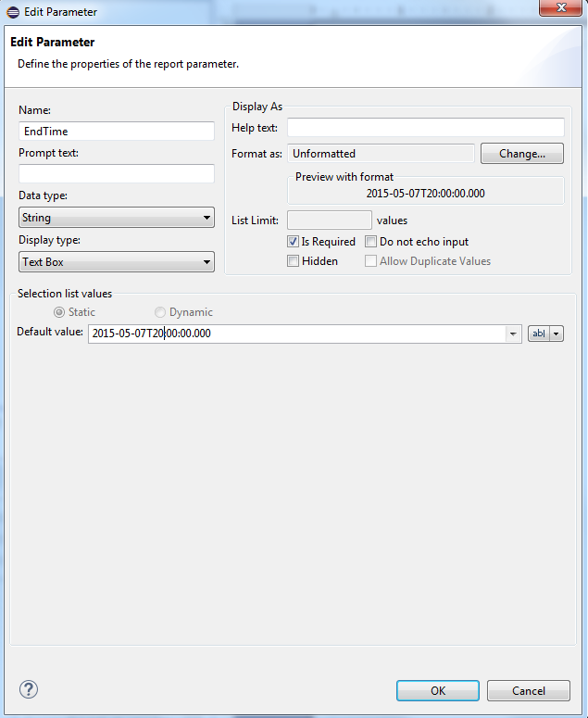Focus the Prompt text input field
The height and width of the screenshot is (718, 588).
click(x=117, y=174)
